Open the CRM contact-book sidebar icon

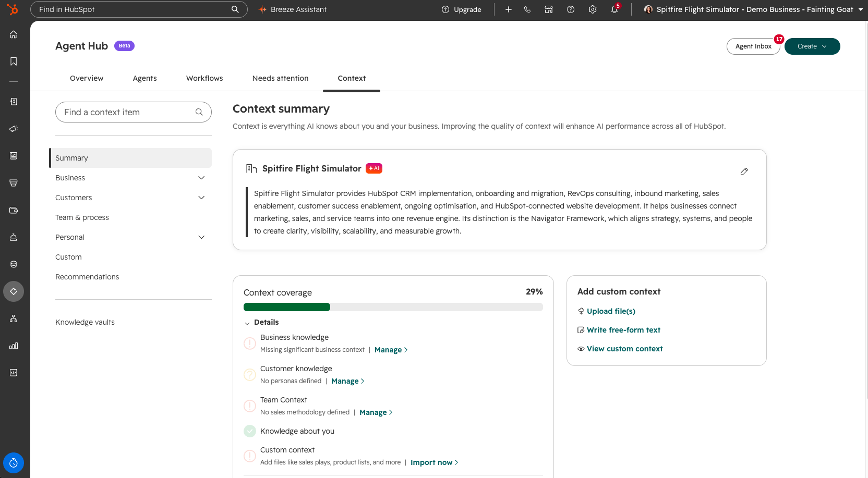[x=14, y=102]
